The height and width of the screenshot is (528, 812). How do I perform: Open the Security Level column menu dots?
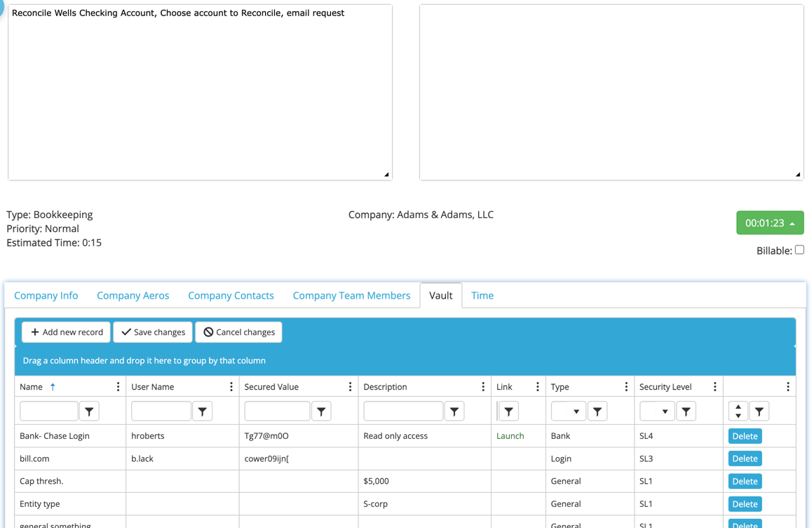[715, 386]
